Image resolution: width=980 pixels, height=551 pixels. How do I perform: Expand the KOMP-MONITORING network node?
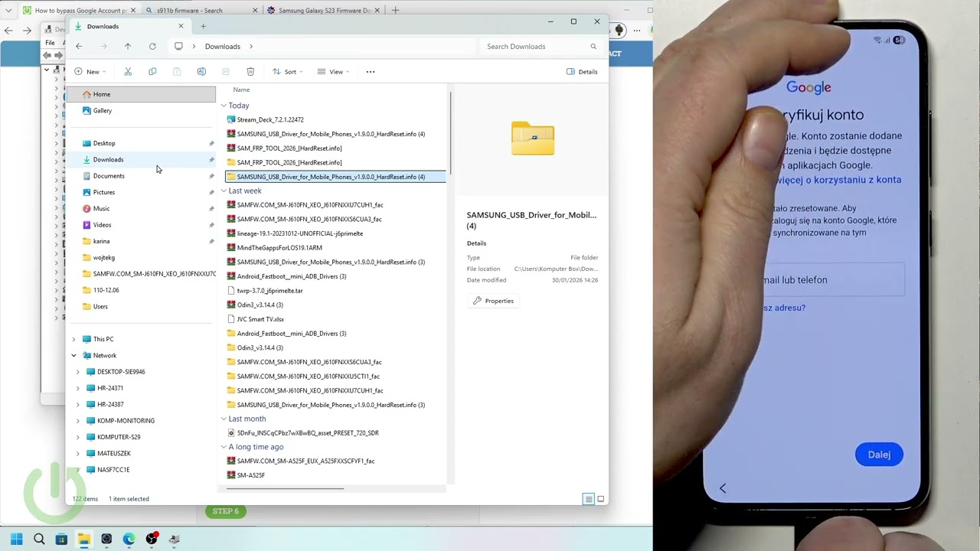[77, 421]
